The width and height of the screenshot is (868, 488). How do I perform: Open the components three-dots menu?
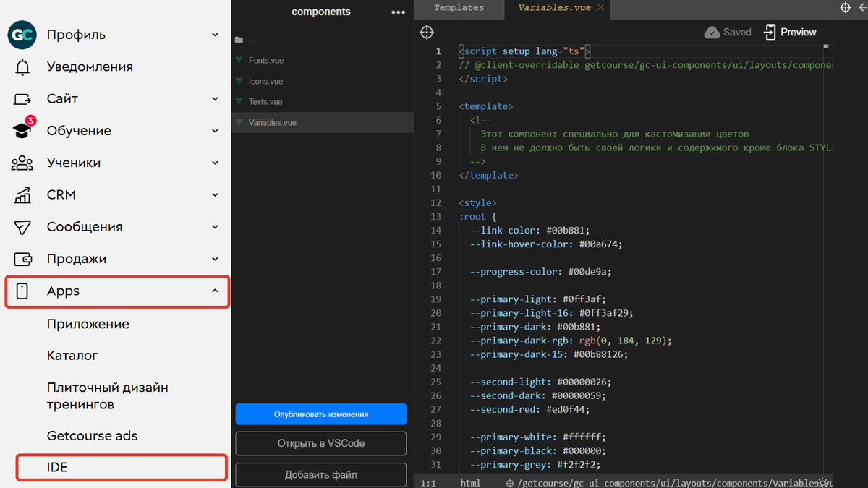tap(398, 12)
